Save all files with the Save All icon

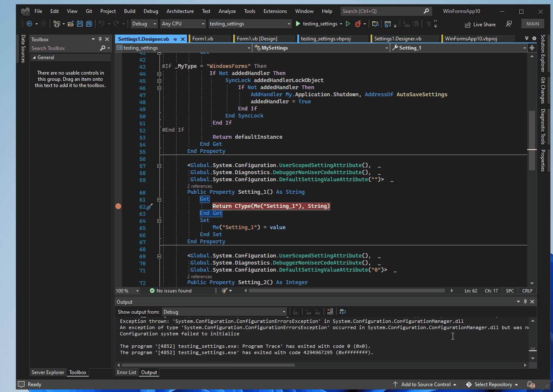coord(89,24)
